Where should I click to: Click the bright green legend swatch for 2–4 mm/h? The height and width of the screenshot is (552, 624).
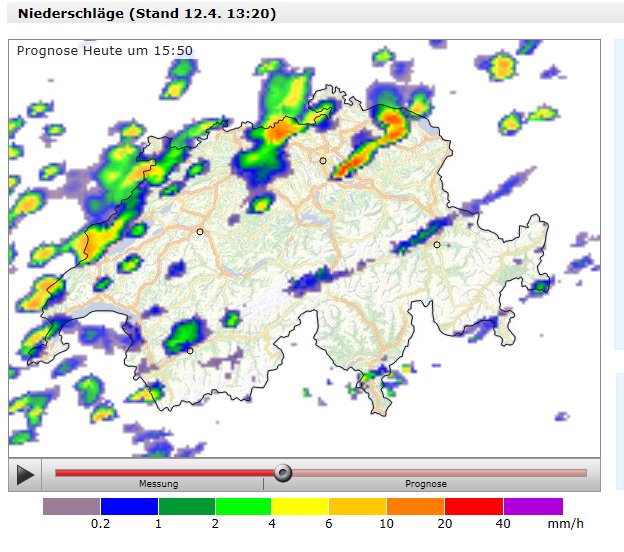(x=243, y=506)
